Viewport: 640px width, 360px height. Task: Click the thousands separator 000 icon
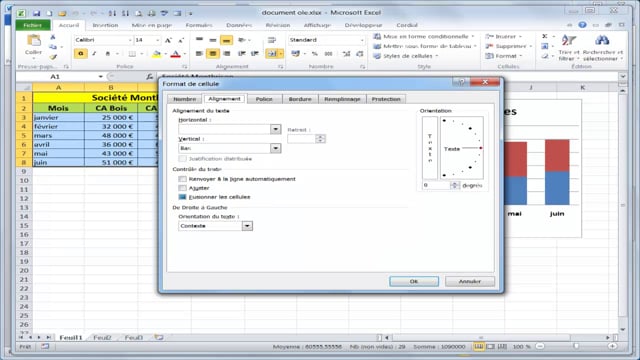(x=328, y=53)
